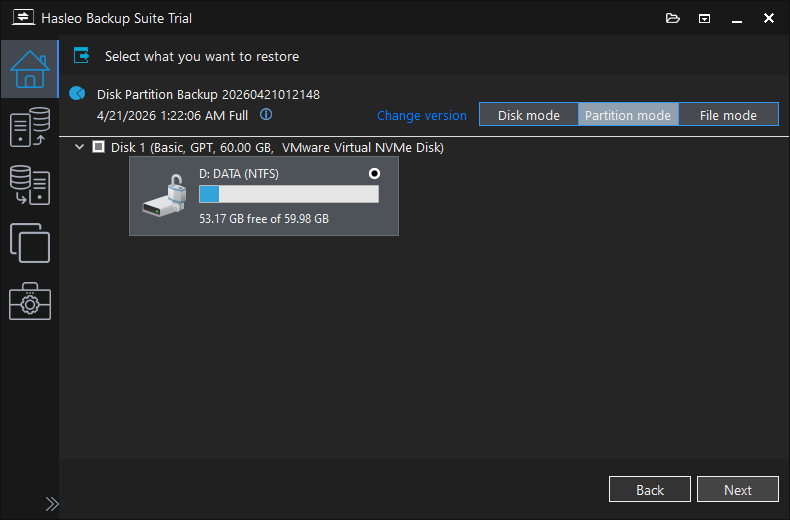Open the Home page in sidebar
Viewport: 790px width, 520px height.
30,69
